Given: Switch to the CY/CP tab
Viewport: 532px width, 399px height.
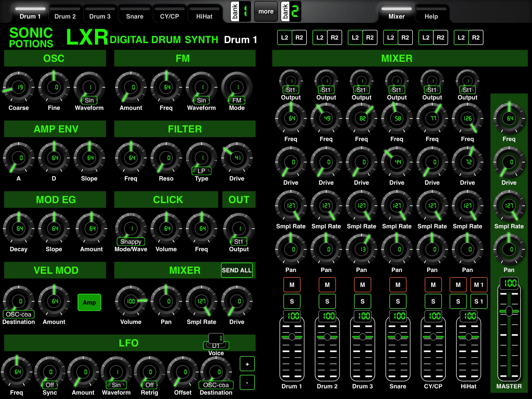Looking at the screenshot, I should (170, 13).
